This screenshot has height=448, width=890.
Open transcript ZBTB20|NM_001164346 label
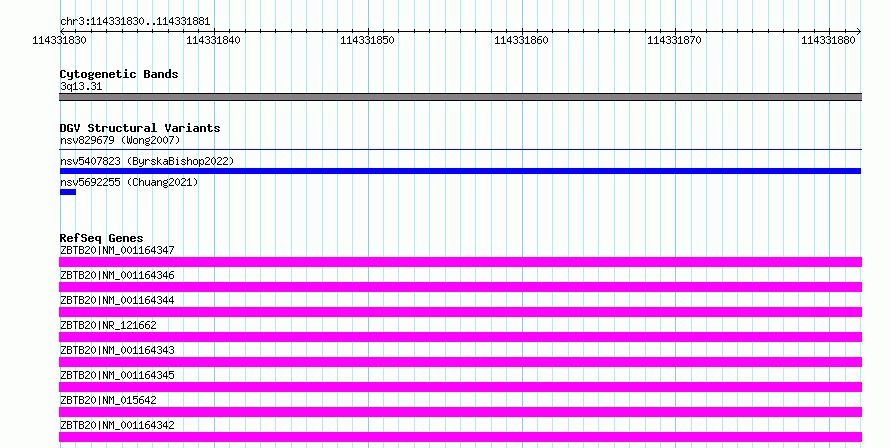point(117,275)
